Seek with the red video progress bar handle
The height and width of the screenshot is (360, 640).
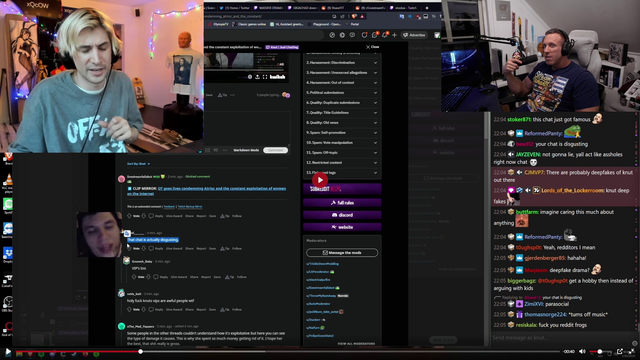coord(140,351)
